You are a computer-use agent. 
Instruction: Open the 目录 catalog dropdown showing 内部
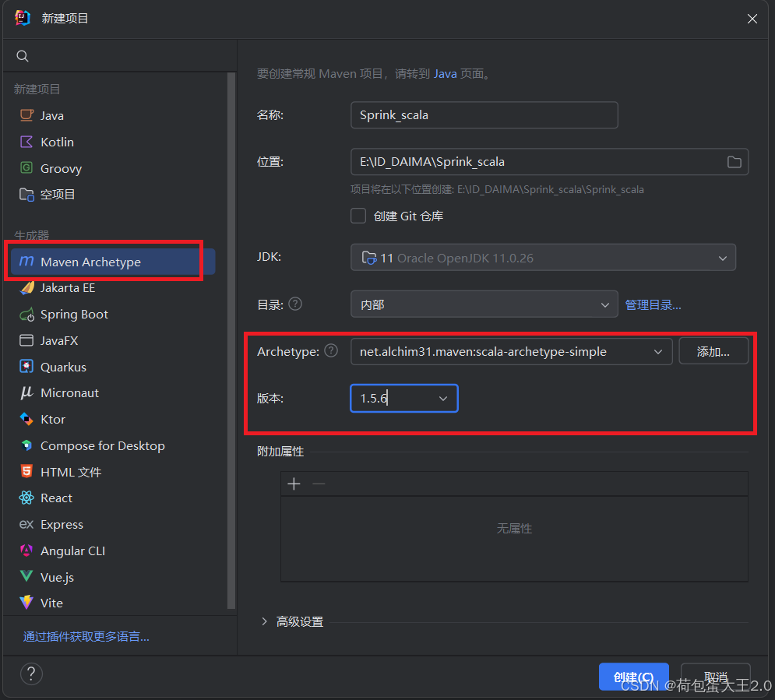[x=484, y=304]
